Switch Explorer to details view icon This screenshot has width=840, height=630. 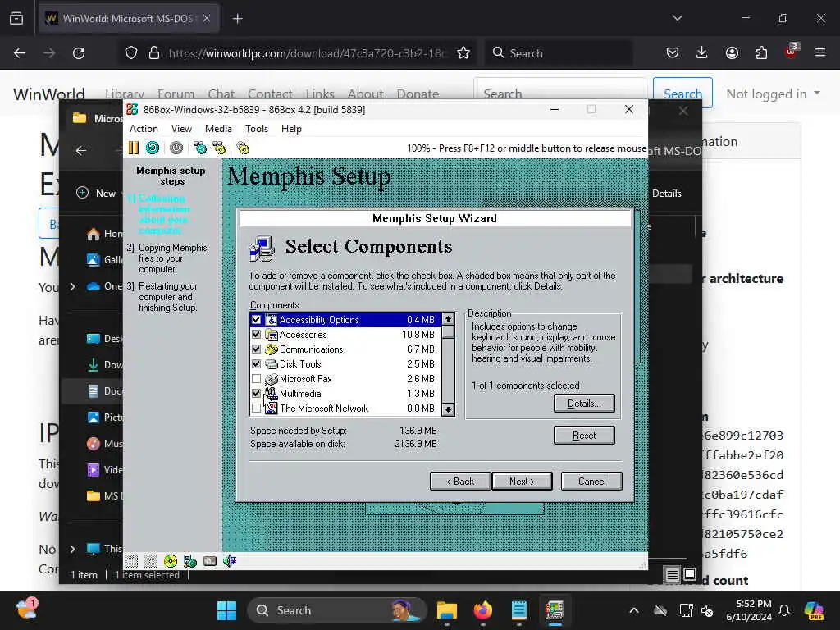(x=672, y=575)
